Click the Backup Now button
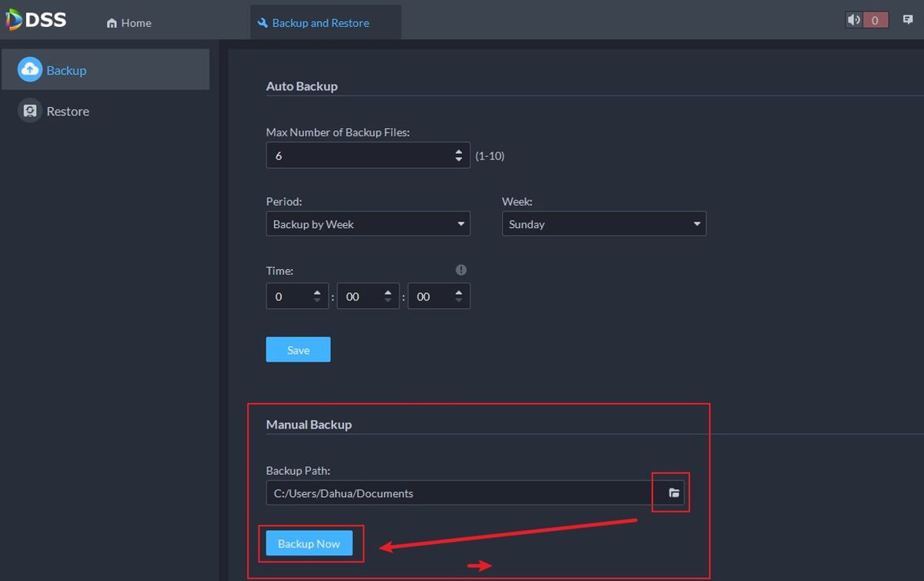The image size is (924, 581). (309, 543)
